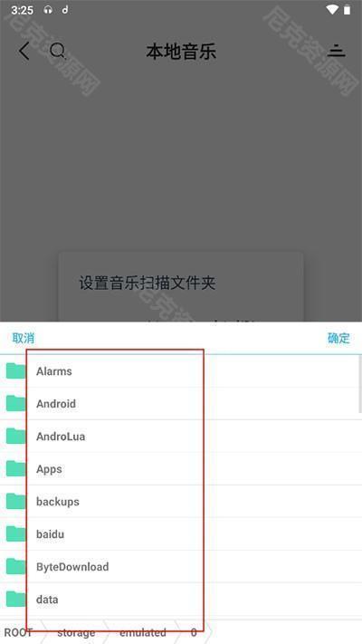Tap the 取消 cancel button
The height and width of the screenshot is (644, 362).
click(24, 338)
